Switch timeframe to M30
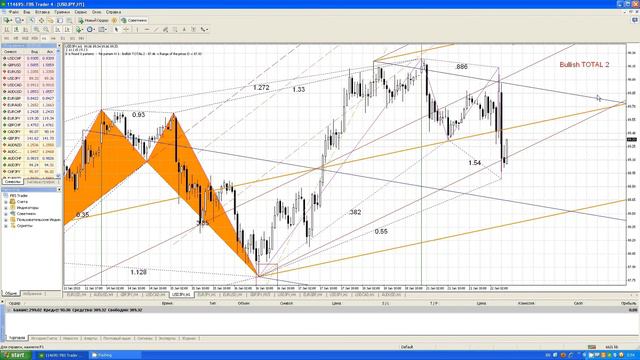This screenshot has height=360, width=640. 35,38
